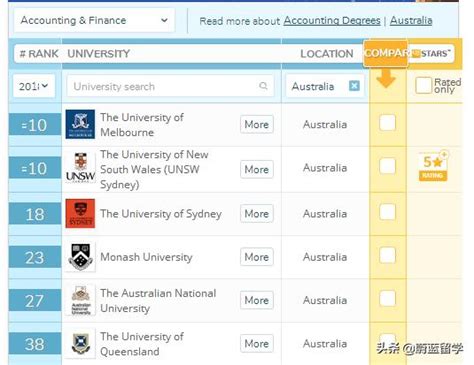
Task: Open the University of Queensland crest
Action: [x=80, y=343]
